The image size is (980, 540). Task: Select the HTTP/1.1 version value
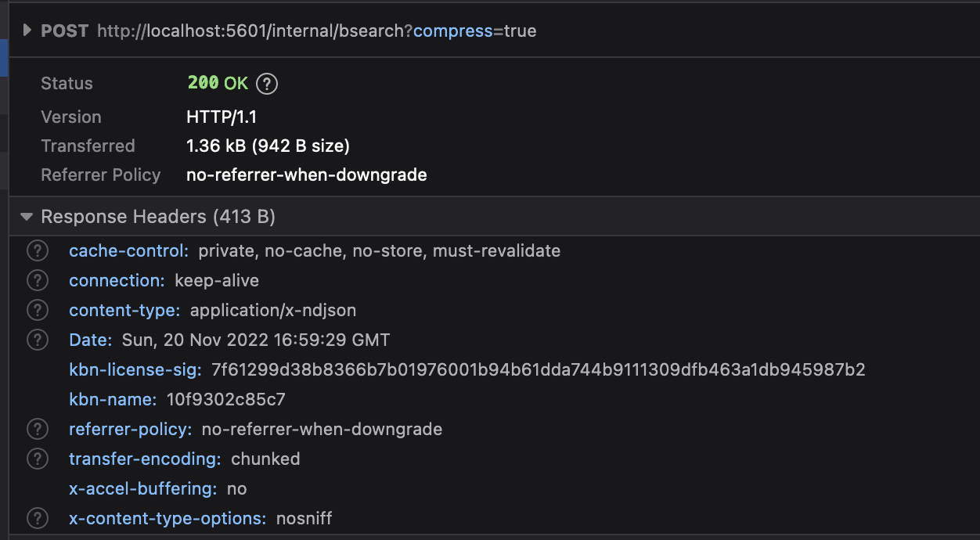point(222,117)
